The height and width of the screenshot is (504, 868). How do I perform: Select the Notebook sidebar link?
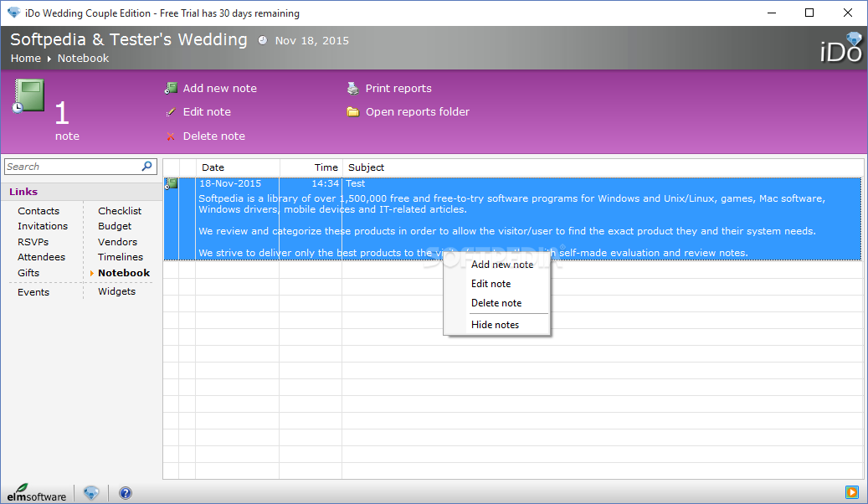point(124,273)
